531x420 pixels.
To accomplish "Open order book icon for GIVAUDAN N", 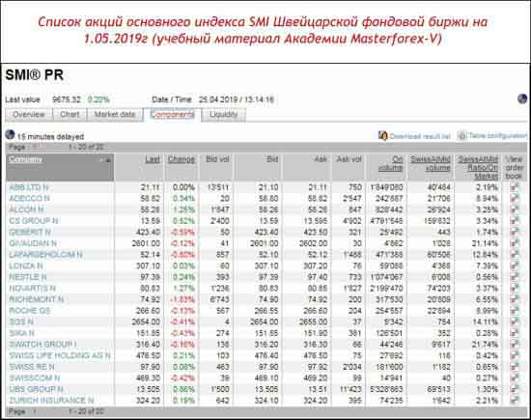I will click(515, 243).
